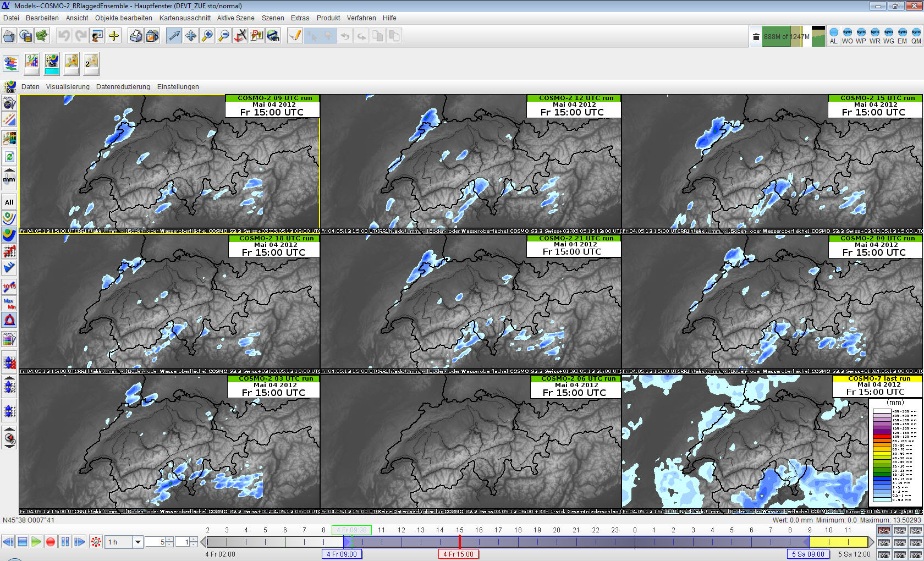Open the 1 h time step dropdown

138,542
